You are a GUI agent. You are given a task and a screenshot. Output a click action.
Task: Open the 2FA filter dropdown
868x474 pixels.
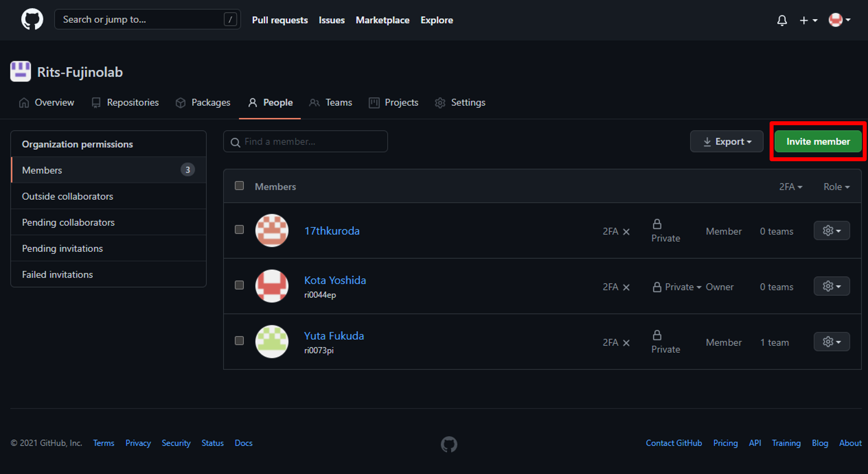[x=790, y=186]
